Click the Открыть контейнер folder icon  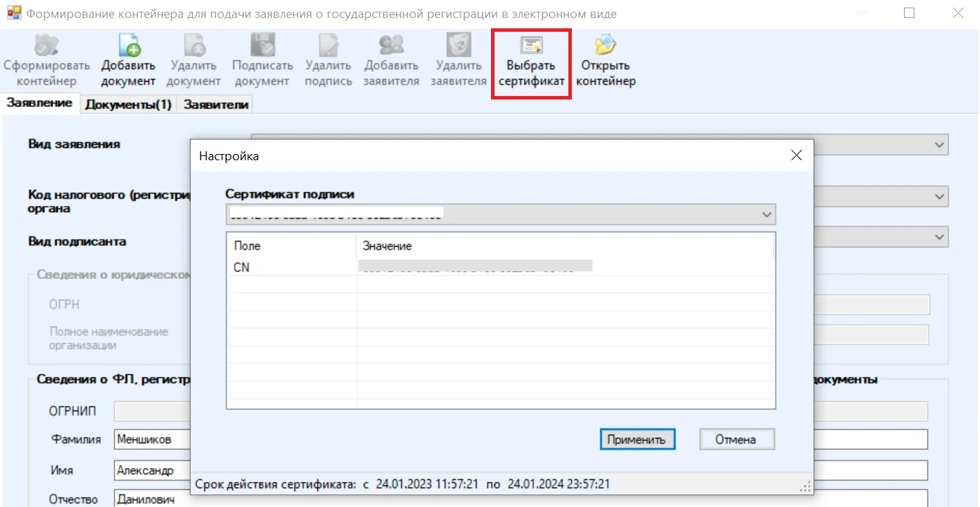606,47
